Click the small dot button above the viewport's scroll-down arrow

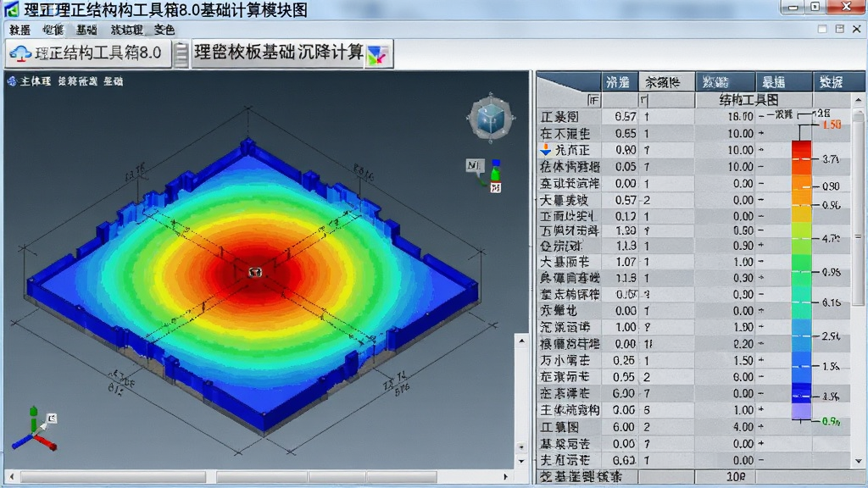[521, 446]
